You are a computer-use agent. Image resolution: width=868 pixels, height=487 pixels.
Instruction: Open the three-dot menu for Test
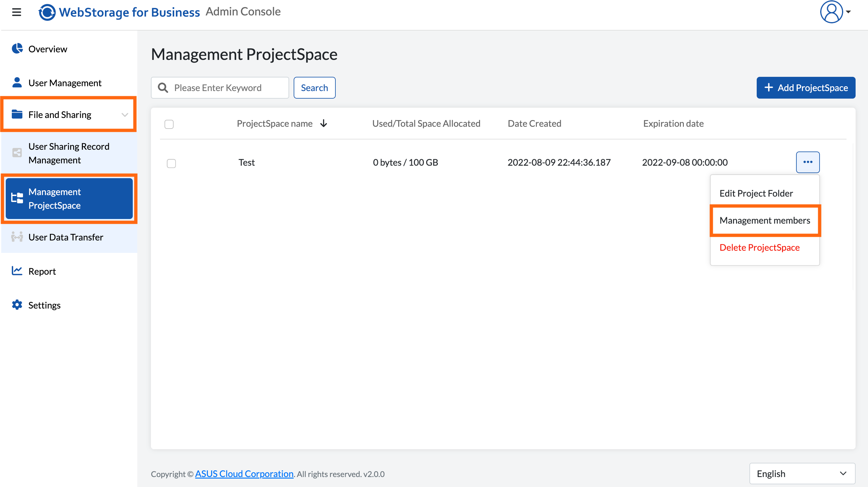[x=808, y=162]
